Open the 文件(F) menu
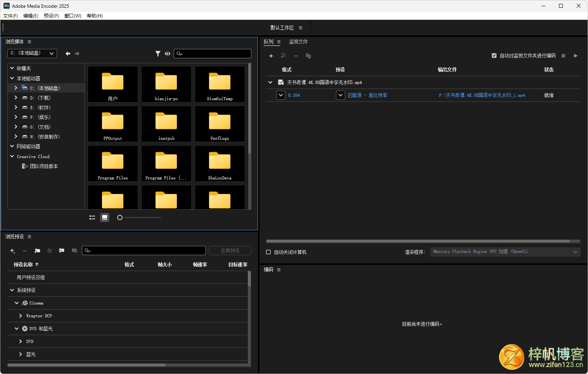Image resolution: width=588 pixels, height=374 pixels. coord(10,16)
